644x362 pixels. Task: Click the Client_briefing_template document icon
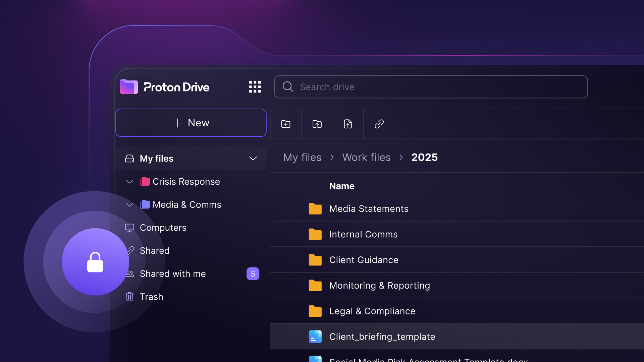315,337
